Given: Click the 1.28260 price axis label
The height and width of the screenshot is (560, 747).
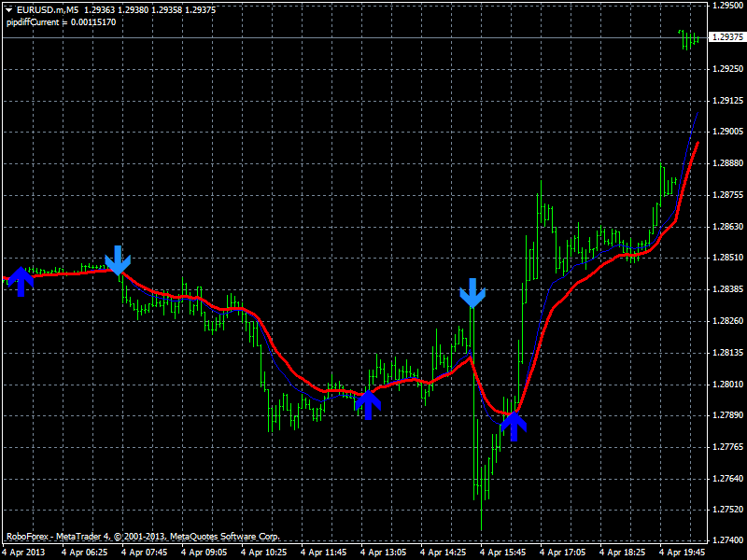Looking at the screenshot, I should coord(728,321).
